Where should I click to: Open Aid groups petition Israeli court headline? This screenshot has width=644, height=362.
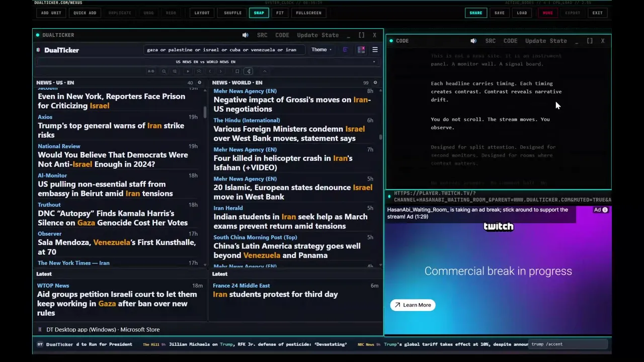click(117, 303)
